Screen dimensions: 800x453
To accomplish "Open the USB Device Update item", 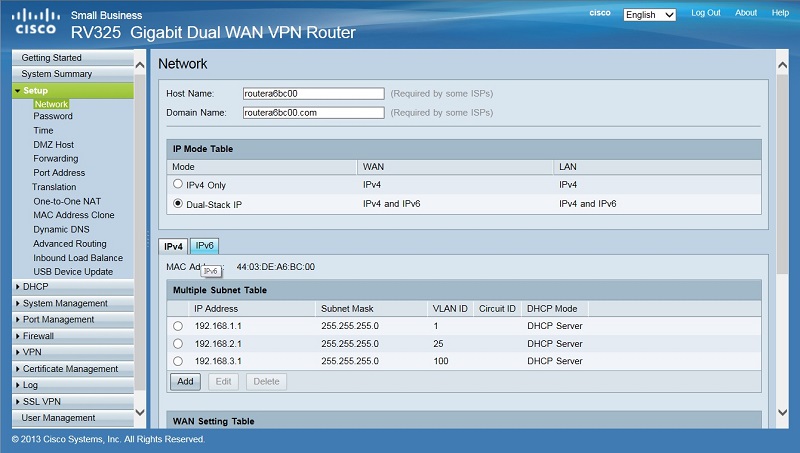I will coord(73,272).
